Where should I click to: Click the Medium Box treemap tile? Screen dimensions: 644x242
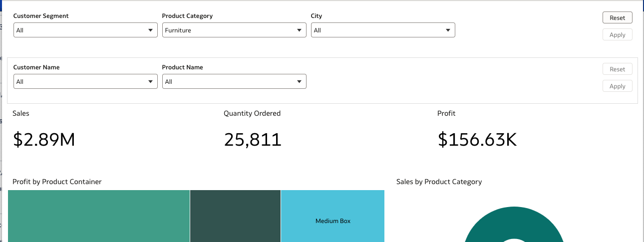click(x=333, y=216)
